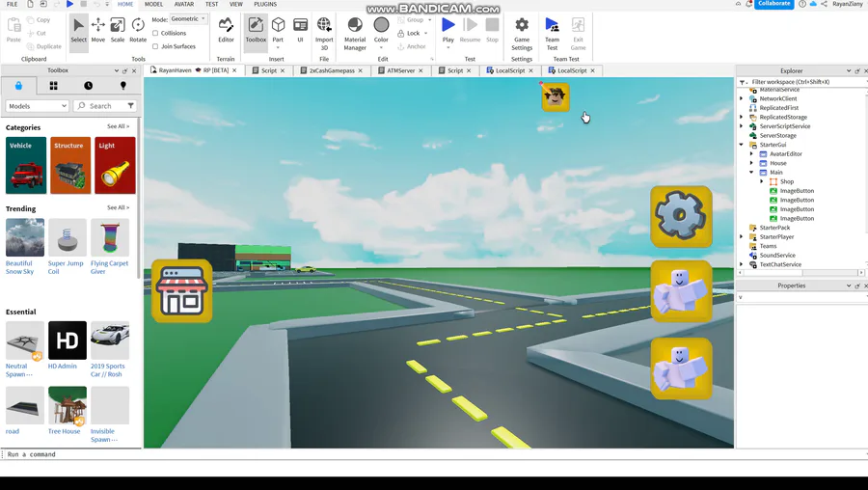Open Toolbox Creations lightbulb tab
Image resolution: width=868 pixels, height=490 pixels.
122,86
